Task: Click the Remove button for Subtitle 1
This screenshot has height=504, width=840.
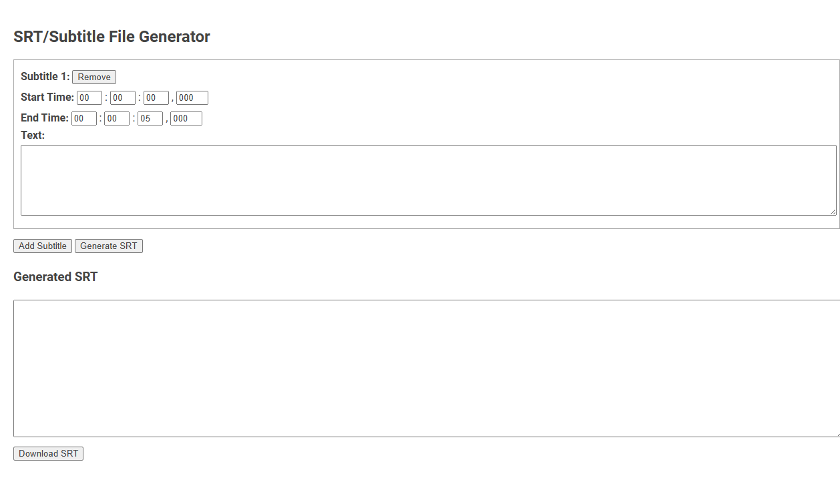Action: click(x=93, y=77)
